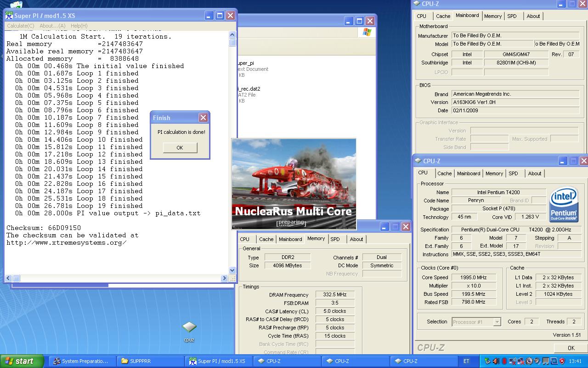Click the Loop 19 finished line
The image size is (588, 368).
point(79,206)
